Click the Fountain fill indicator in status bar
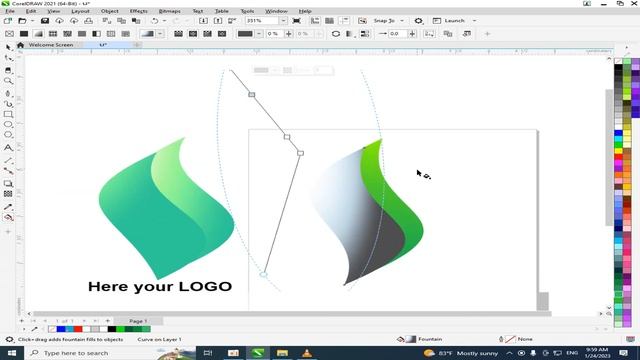Screen dimensions: 640x360 (420, 339)
